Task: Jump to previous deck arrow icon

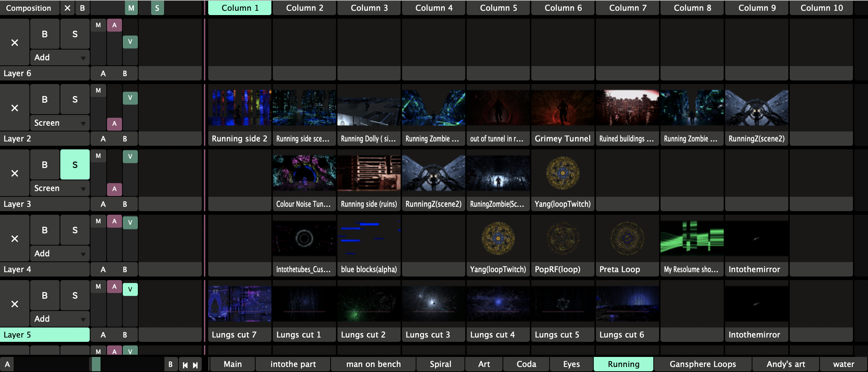Action: pos(185,365)
